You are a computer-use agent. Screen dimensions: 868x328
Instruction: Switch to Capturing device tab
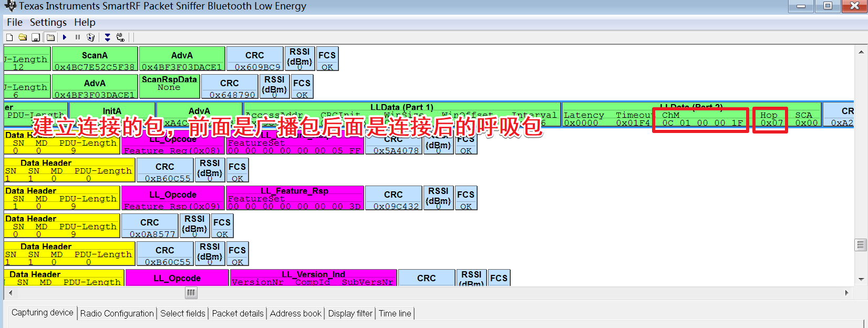(43, 313)
